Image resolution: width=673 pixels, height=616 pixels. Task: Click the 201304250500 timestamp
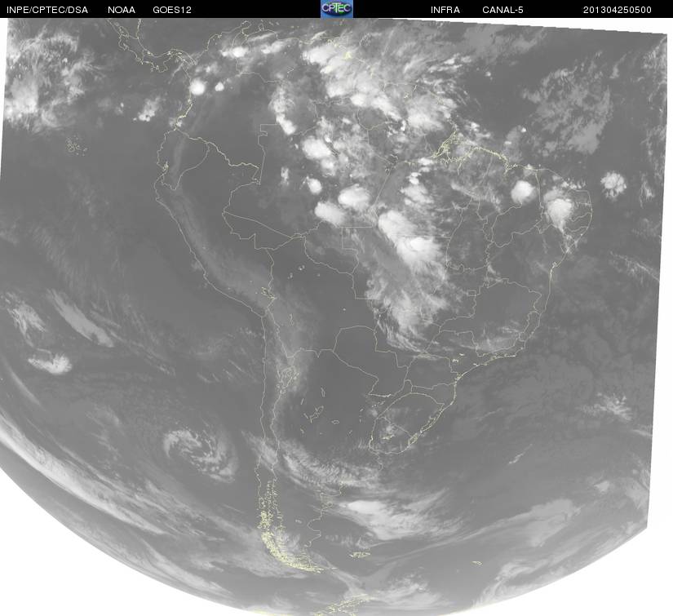618,10
